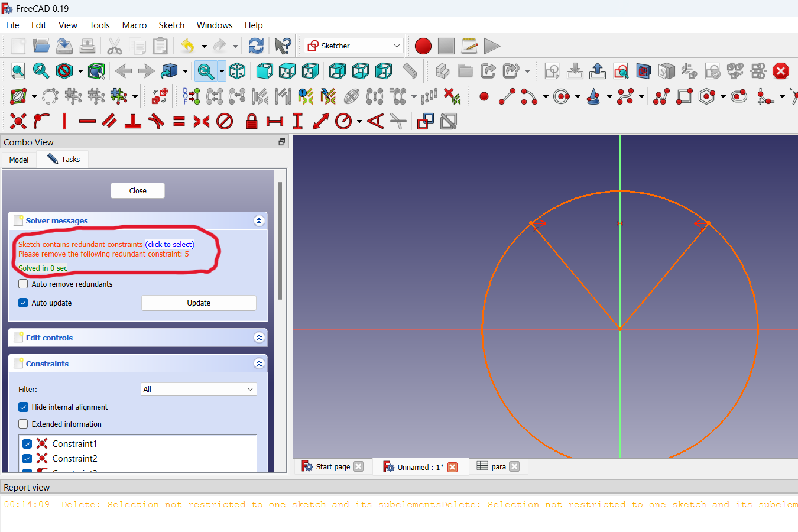Expand the arc tools dropdown arrow
The width and height of the screenshot is (798, 532).
click(x=546, y=96)
